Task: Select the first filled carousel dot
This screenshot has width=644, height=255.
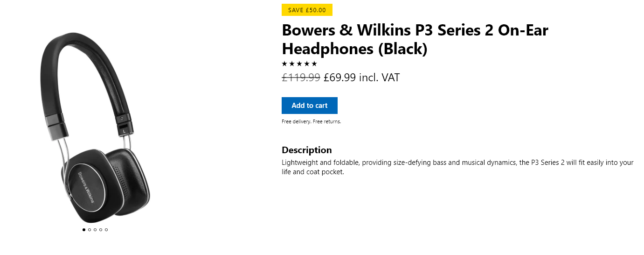Action: coord(84,230)
